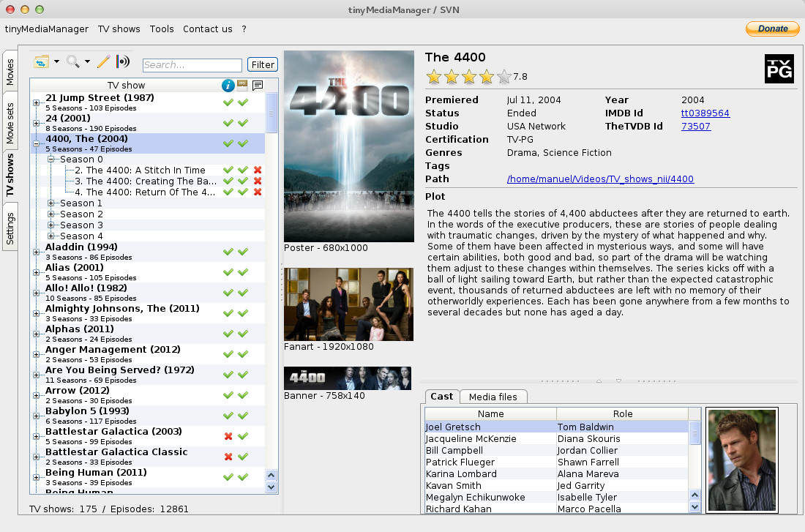This screenshot has width=805, height=532.
Task: Click the search and scrape magnifier icon
Action: 73,61
